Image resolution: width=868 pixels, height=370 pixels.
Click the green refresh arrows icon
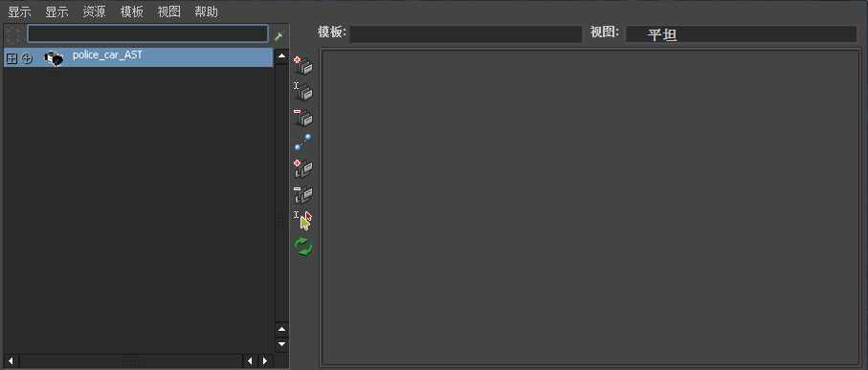303,246
